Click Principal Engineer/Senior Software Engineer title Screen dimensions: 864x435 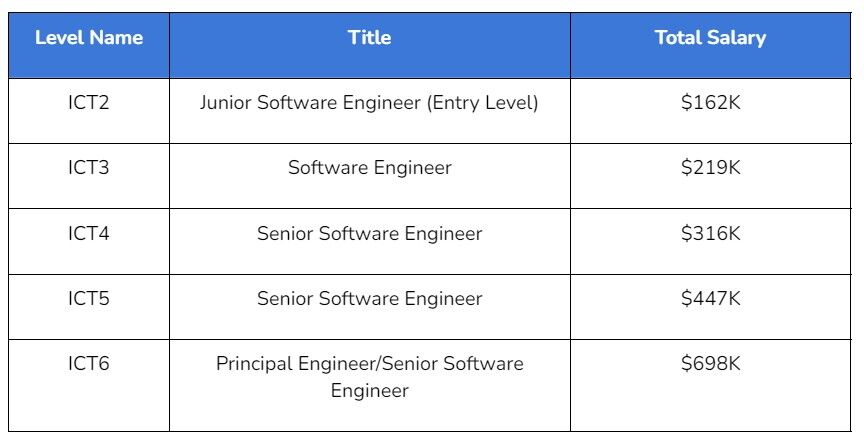[x=369, y=377]
